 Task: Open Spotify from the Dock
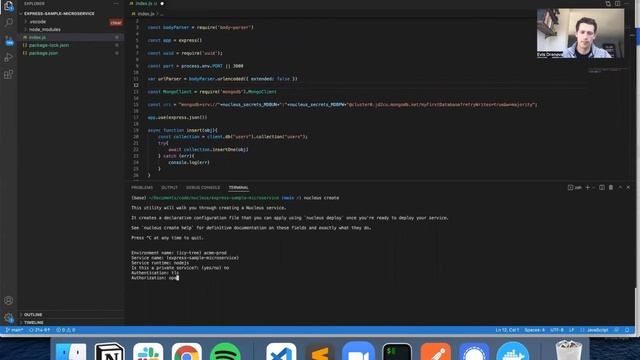(225, 352)
